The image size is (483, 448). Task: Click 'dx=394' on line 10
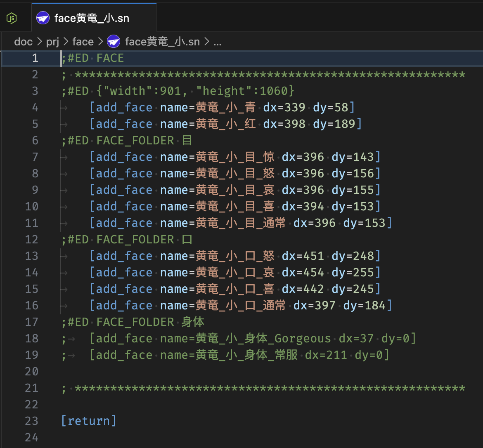point(303,206)
